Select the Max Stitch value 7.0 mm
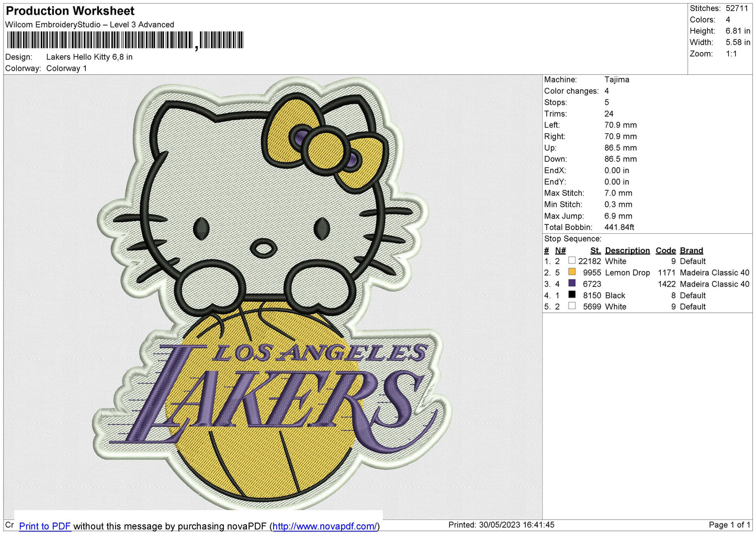The width and height of the screenshot is (756, 534). pyautogui.click(x=618, y=193)
